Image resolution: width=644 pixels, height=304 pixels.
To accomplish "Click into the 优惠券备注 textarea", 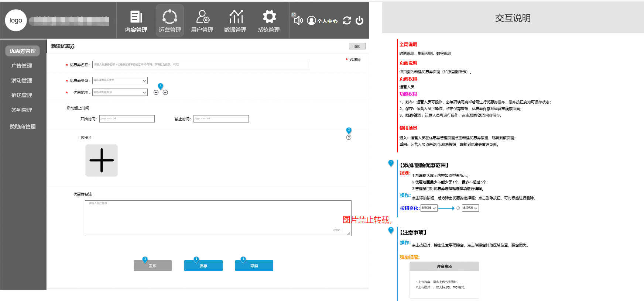I will tap(218, 218).
